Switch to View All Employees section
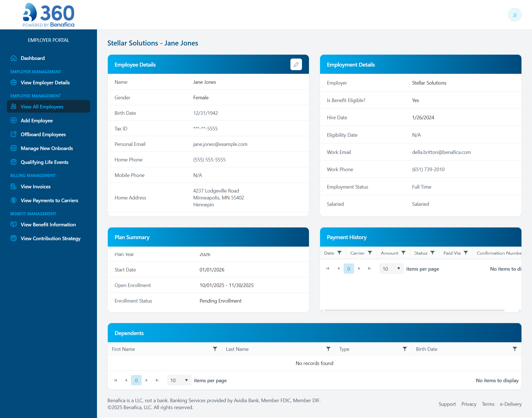This screenshot has width=532, height=418. point(42,107)
